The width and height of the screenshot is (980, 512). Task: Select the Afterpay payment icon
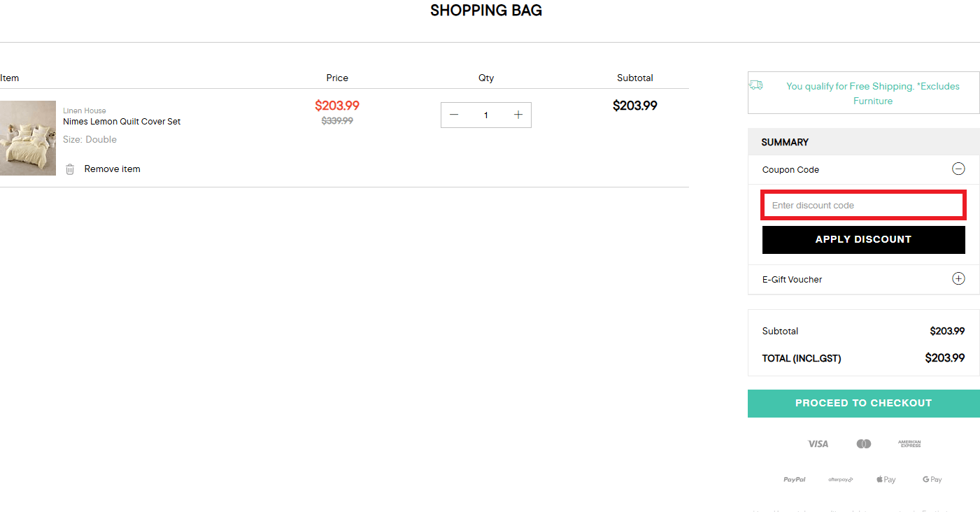pyautogui.click(x=840, y=479)
